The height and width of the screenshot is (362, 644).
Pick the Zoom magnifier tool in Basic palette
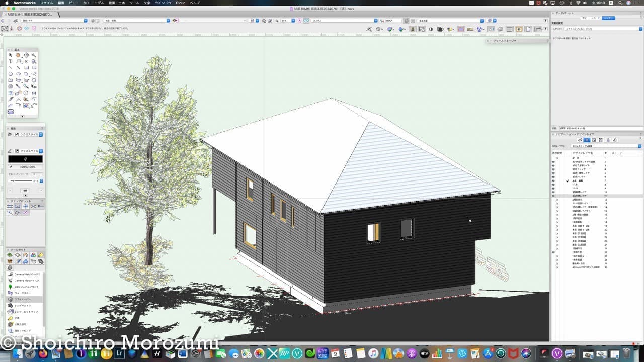coord(34,55)
